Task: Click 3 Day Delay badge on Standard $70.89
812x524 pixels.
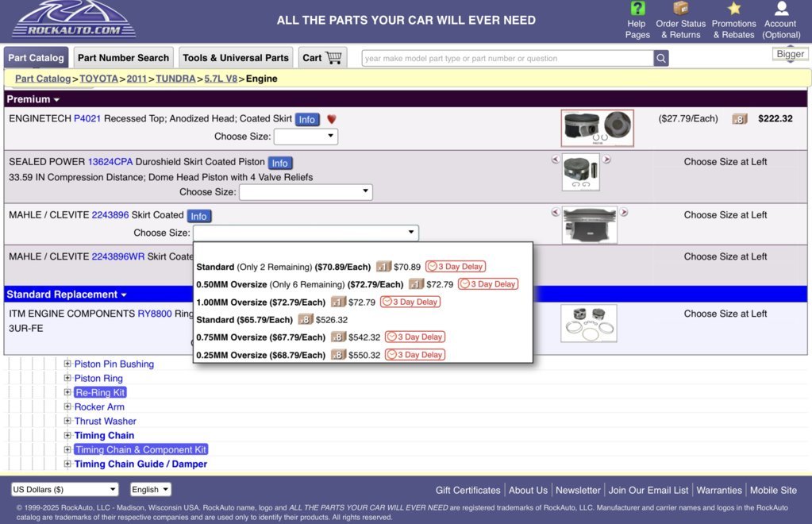Action: [455, 267]
